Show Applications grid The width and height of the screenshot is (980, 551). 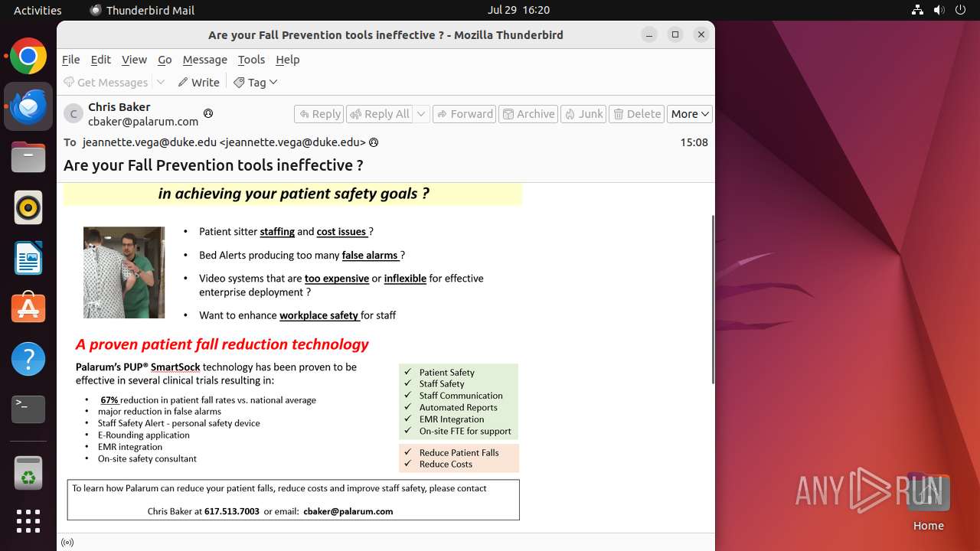28,521
